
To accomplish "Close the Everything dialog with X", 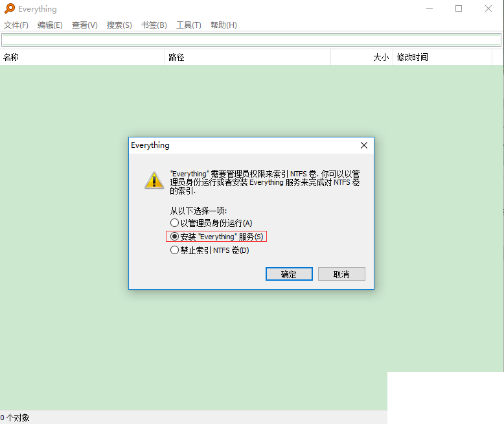I will pyautogui.click(x=364, y=145).
